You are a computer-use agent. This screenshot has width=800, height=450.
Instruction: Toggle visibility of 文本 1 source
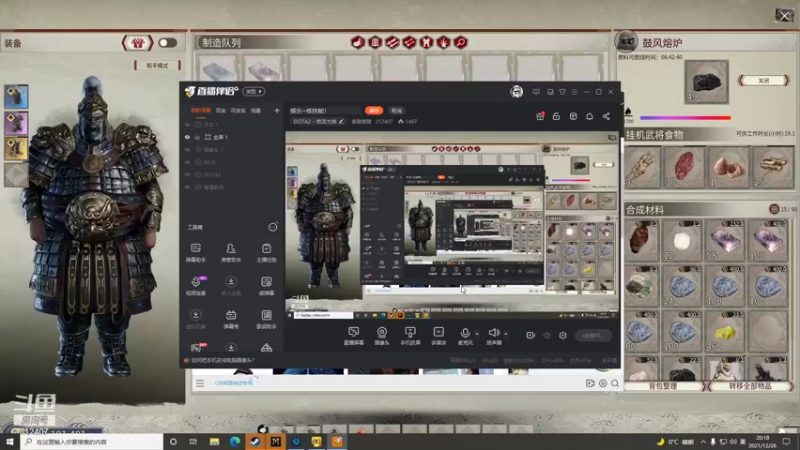(x=187, y=124)
